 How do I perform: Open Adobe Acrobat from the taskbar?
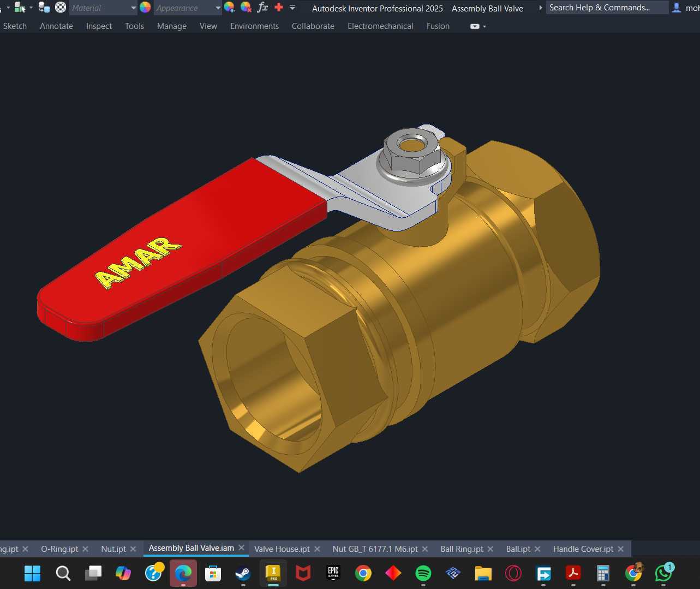(x=573, y=573)
